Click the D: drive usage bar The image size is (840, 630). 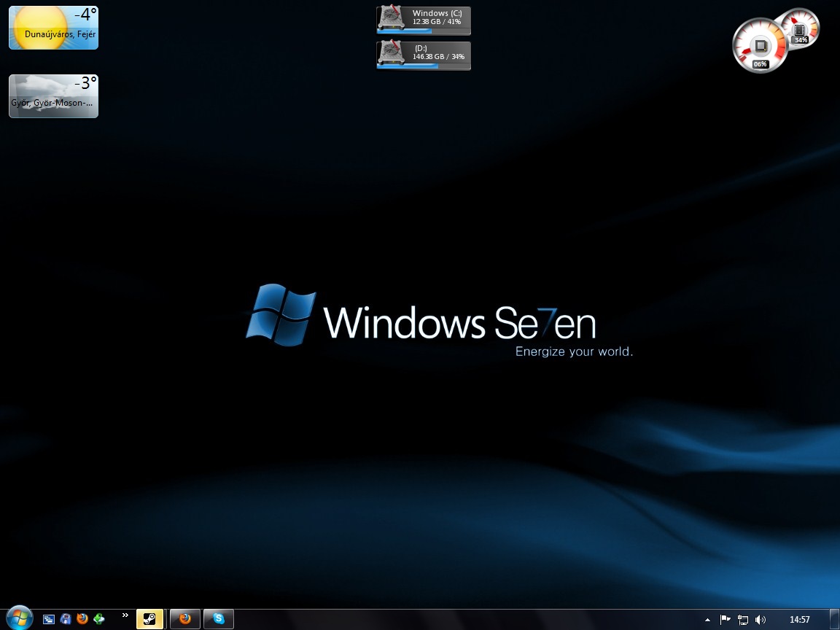[x=424, y=66]
